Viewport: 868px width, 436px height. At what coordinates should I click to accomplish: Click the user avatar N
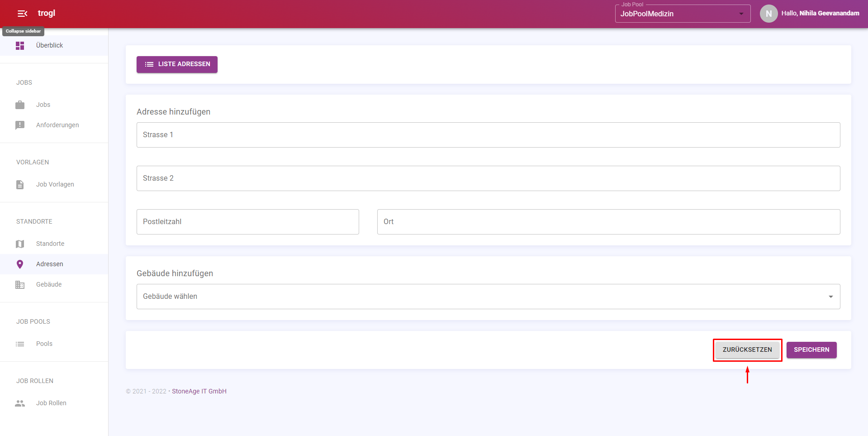pyautogui.click(x=768, y=14)
